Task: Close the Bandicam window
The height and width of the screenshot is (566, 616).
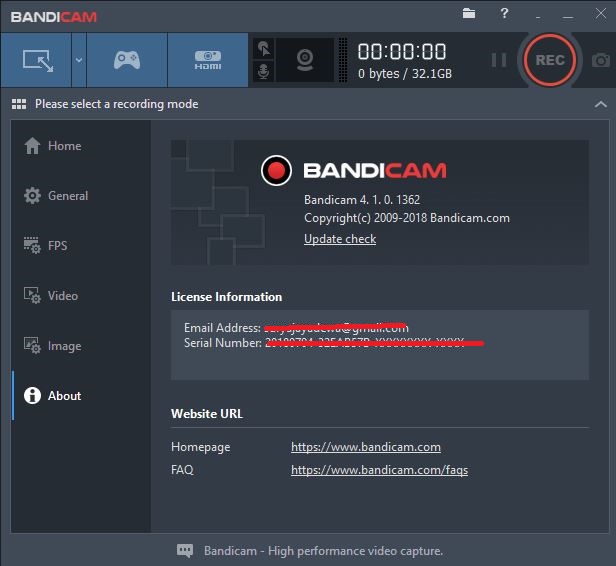Action: 601,14
